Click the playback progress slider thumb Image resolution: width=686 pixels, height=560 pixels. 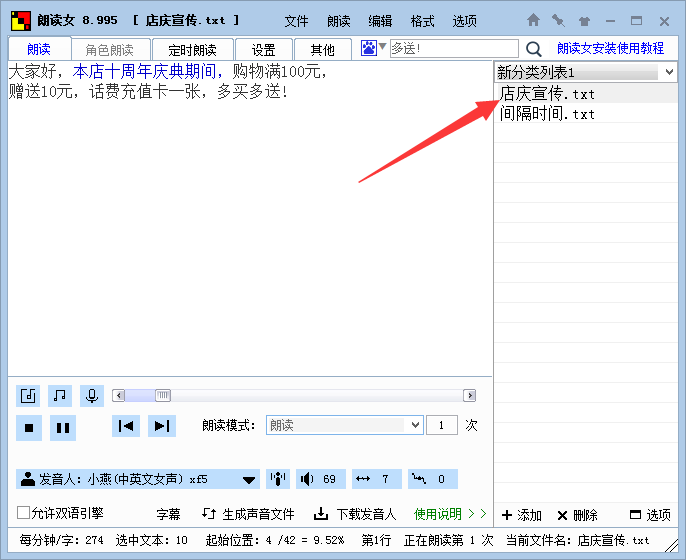coord(162,395)
